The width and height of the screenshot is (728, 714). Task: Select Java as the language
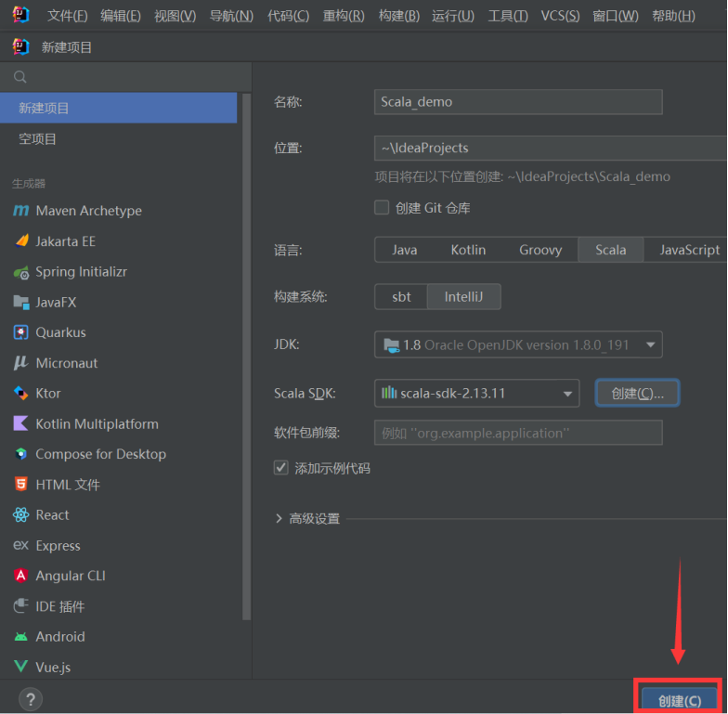click(x=405, y=250)
